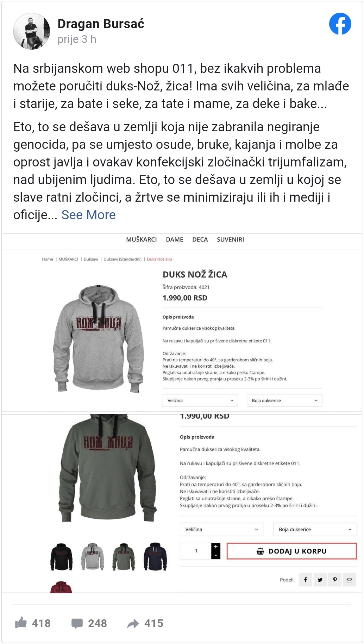This screenshot has width=364, height=644.
Task: Open Dragan Bursać profile picture
Action: (x=31, y=31)
